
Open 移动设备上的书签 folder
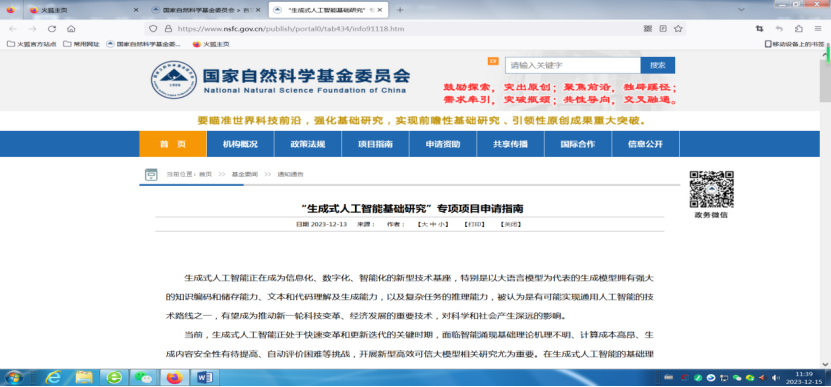794,44
